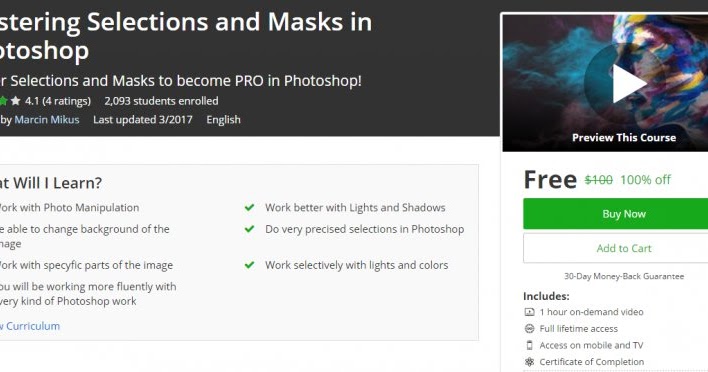Click the on-demand video icon under Includes

point(529,312)
